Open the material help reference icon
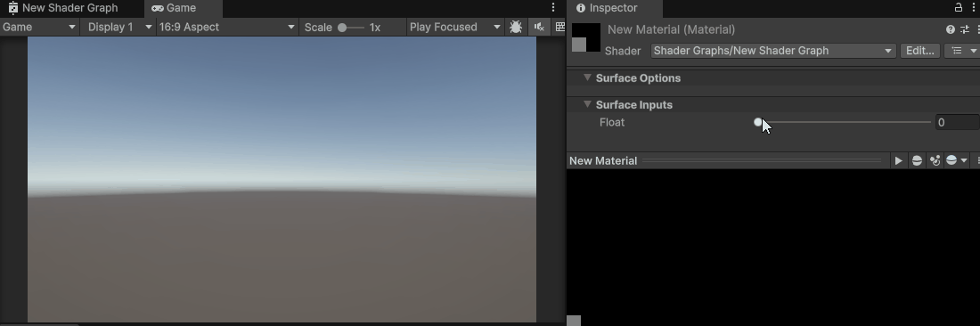This screenshot has height=326, width=980. tap(951, 29)
